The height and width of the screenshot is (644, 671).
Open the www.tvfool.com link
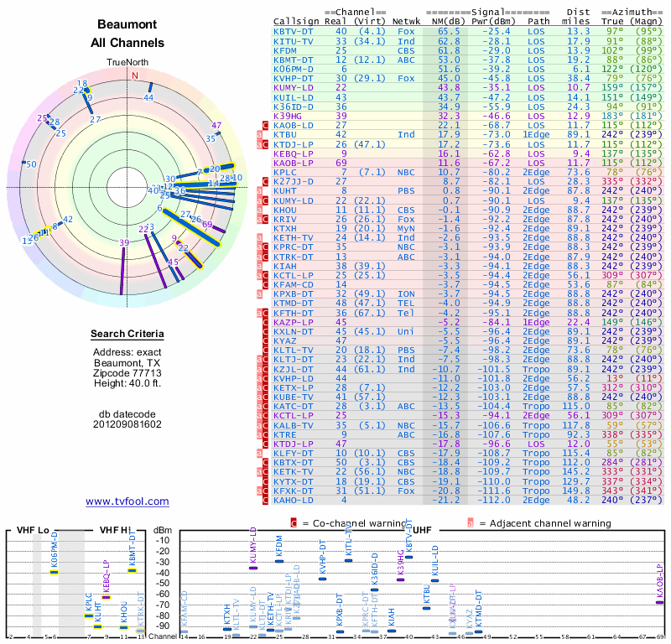tap(127, 501)
